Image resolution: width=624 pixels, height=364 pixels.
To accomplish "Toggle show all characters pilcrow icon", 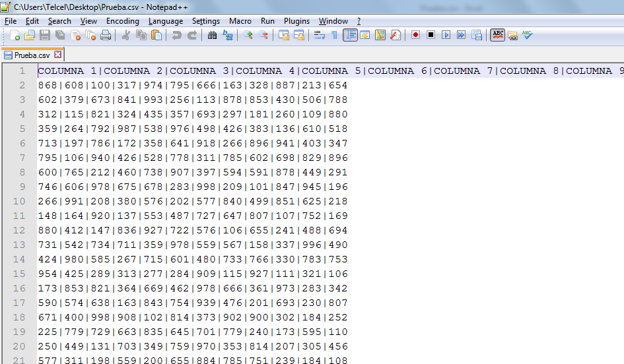I will [334, 36].
